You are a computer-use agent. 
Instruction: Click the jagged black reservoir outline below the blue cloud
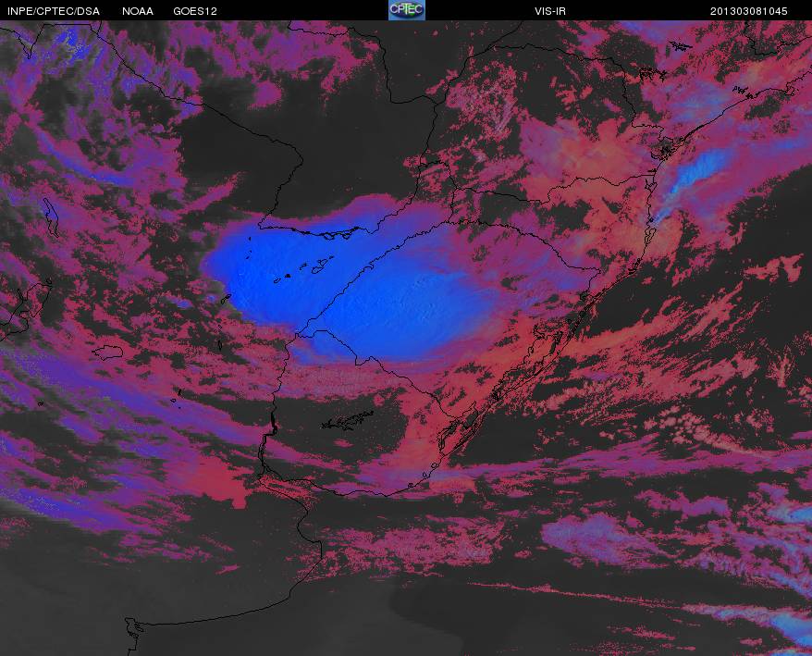click(348, 421)
